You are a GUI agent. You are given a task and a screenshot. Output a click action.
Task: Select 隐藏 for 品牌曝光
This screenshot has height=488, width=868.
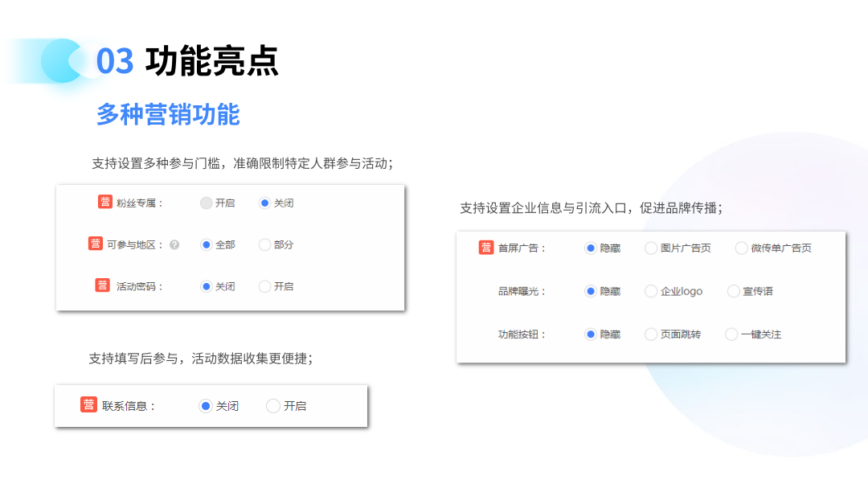[x=591, y=291]
